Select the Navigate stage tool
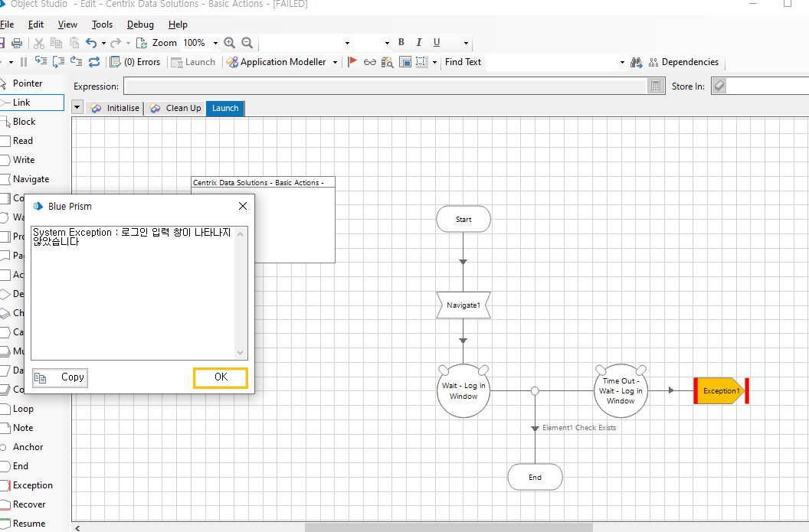The width and height of the screenshot is (809, 532). 32,179
